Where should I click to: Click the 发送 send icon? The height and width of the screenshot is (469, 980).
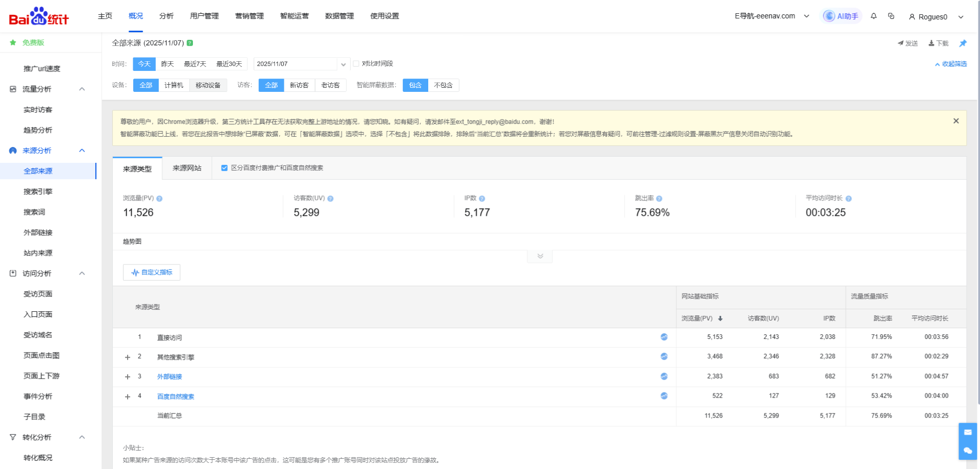click(901, 43)
